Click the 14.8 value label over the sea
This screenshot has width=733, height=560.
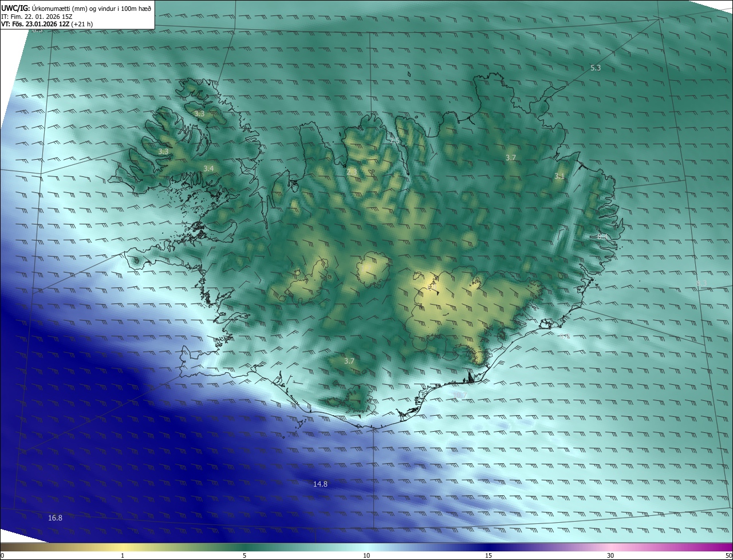(x=320, y=484)
